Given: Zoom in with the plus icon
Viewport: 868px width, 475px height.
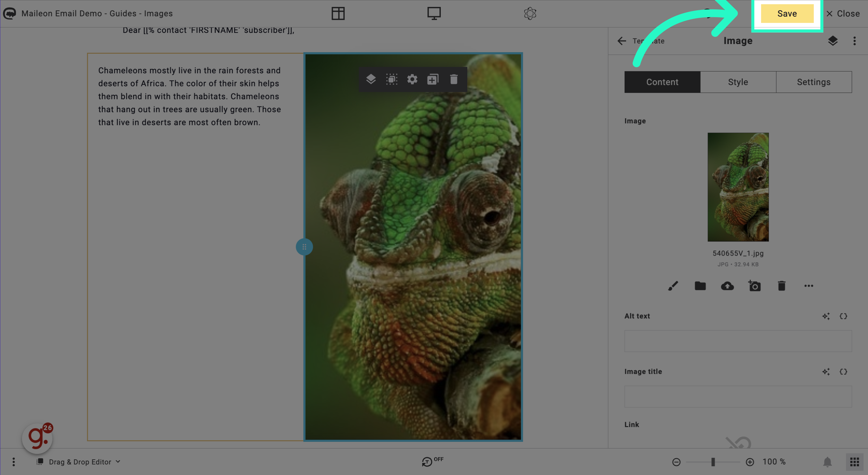Looking at the screenshot, I should (x=750, y=462).
